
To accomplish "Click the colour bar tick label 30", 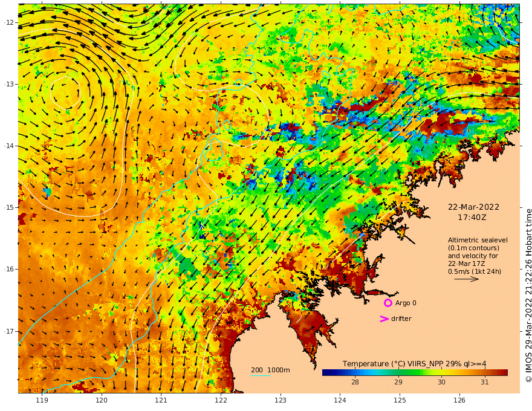I will pyautogui.click(x=441, y=382).
